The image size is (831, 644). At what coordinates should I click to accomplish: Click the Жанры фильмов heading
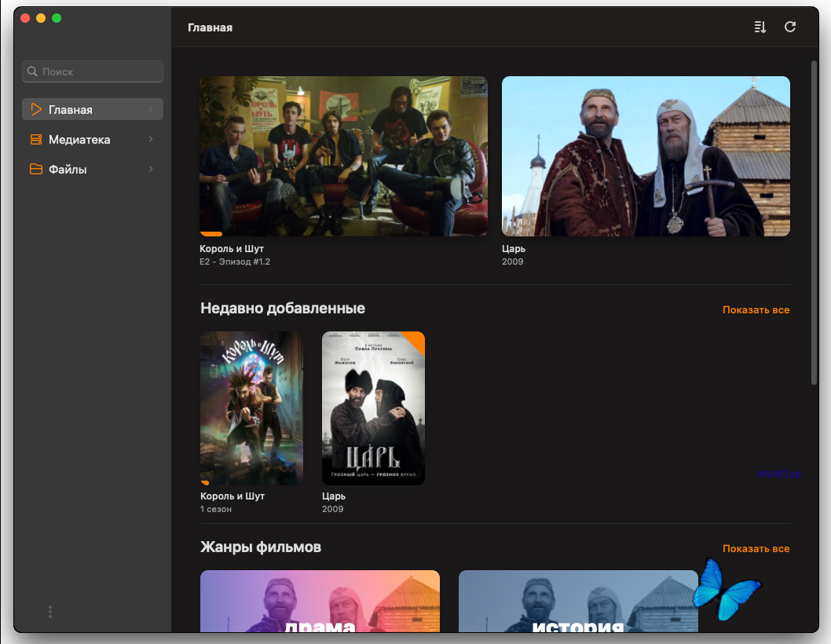tap(261, 547)
